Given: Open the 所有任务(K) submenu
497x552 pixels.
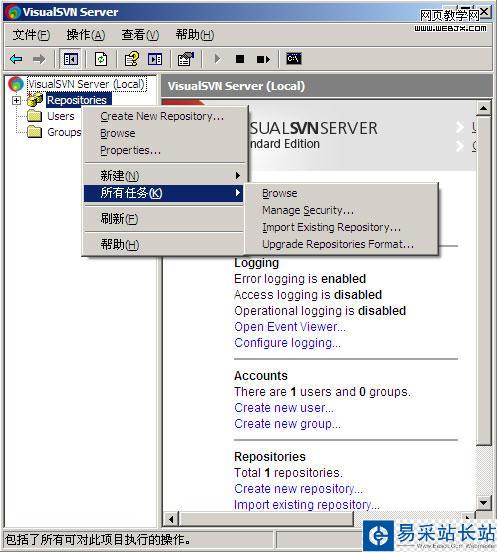Looking at the screenshot, I should (164, 193).
